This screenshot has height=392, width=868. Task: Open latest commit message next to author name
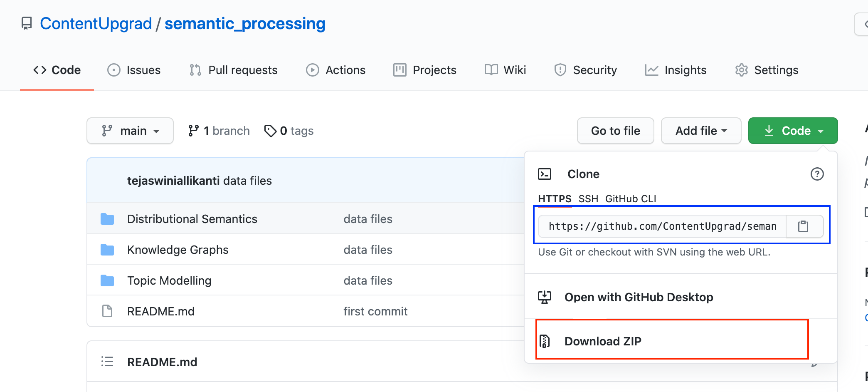(x=247, y=181)
